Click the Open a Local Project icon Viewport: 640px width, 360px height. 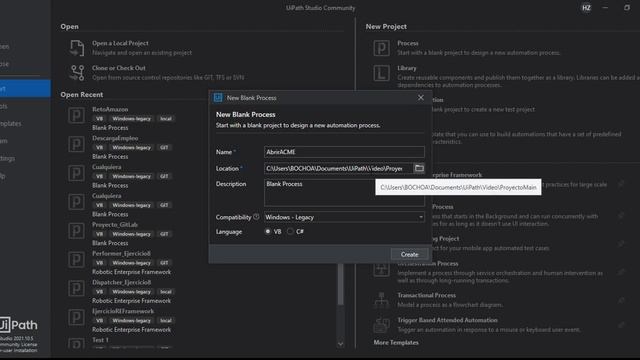click(77, 48)
